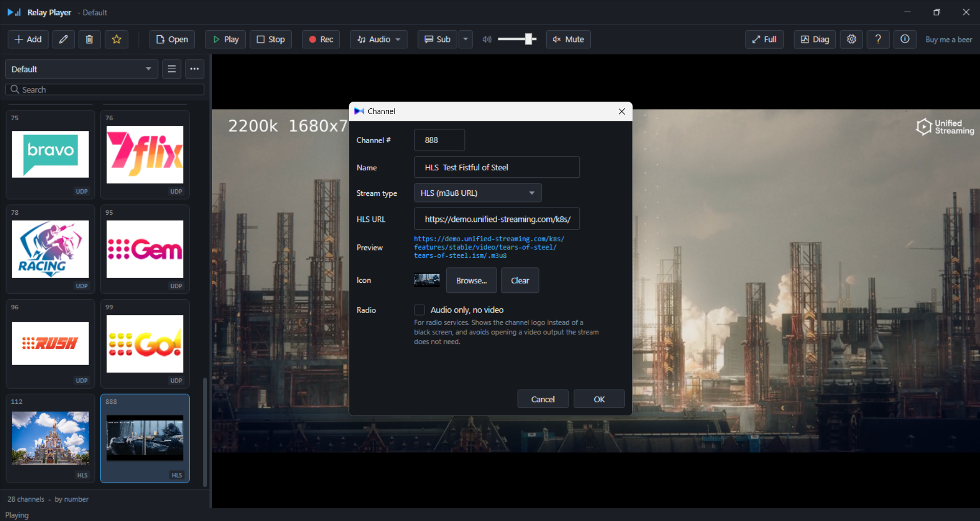Click the speaker volume icon
This screenshot has width=980, height=521.
tap(487, 39)
